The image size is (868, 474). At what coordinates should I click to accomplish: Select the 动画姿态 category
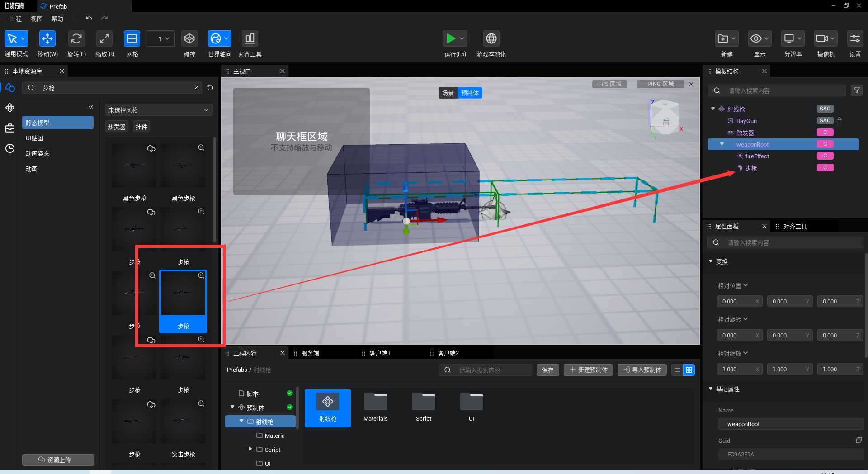[58, 153]
